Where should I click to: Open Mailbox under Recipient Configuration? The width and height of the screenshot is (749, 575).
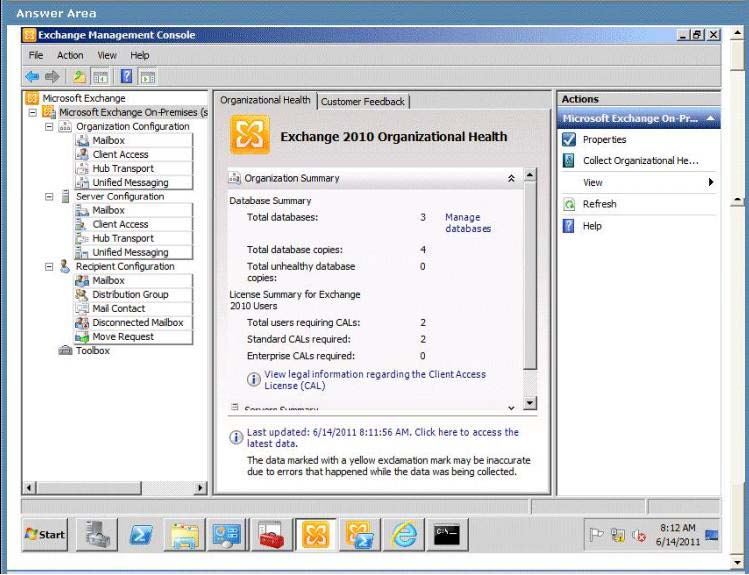[x=108, y=280]
